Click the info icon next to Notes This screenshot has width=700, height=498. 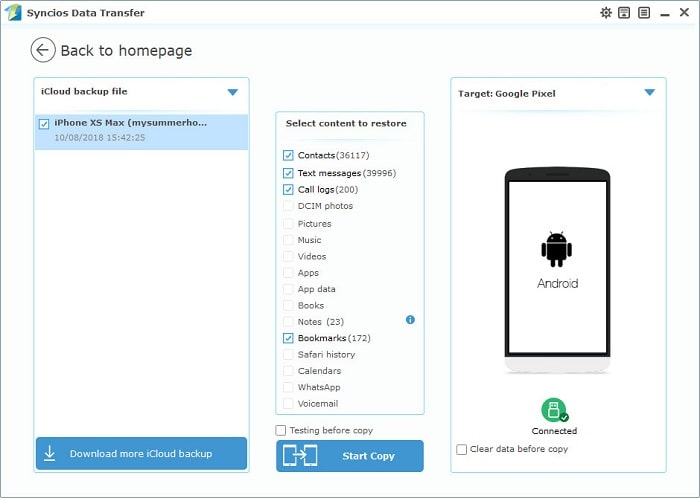(410, 320)
